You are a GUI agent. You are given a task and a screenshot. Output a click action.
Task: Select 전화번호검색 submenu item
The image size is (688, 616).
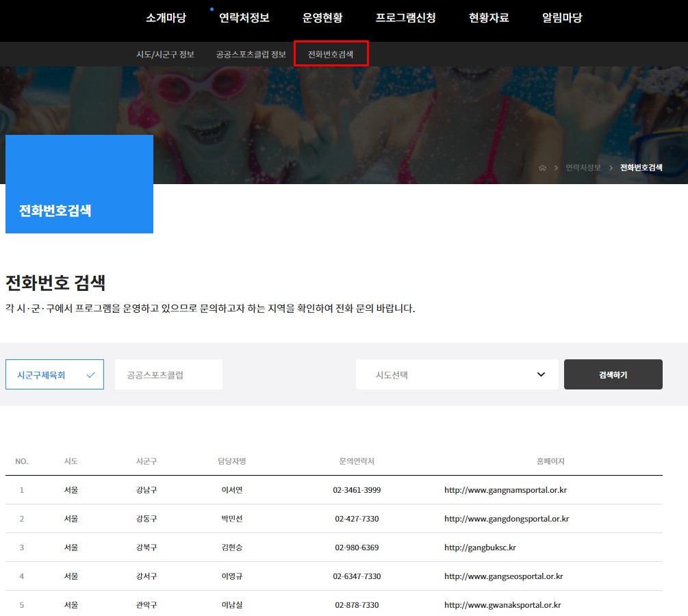pos(331,54)
